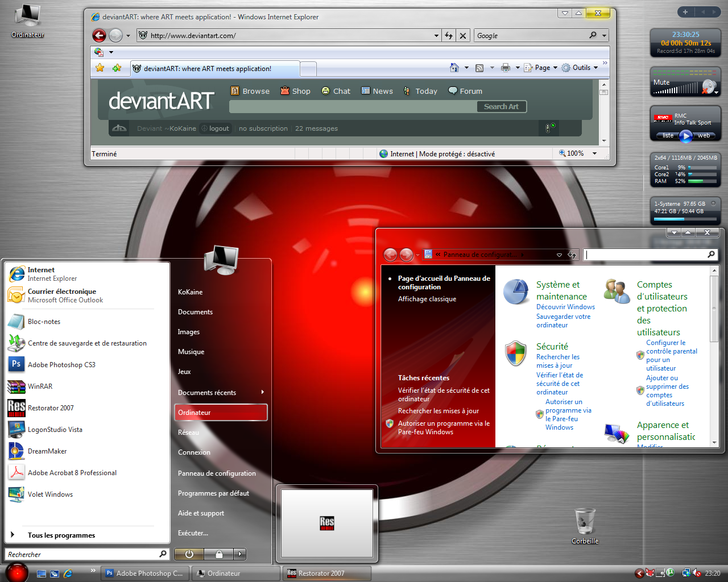Screen dimensions: 728x582
Task: Open Sécurité category in Control Panel
Action: point(552,346)
